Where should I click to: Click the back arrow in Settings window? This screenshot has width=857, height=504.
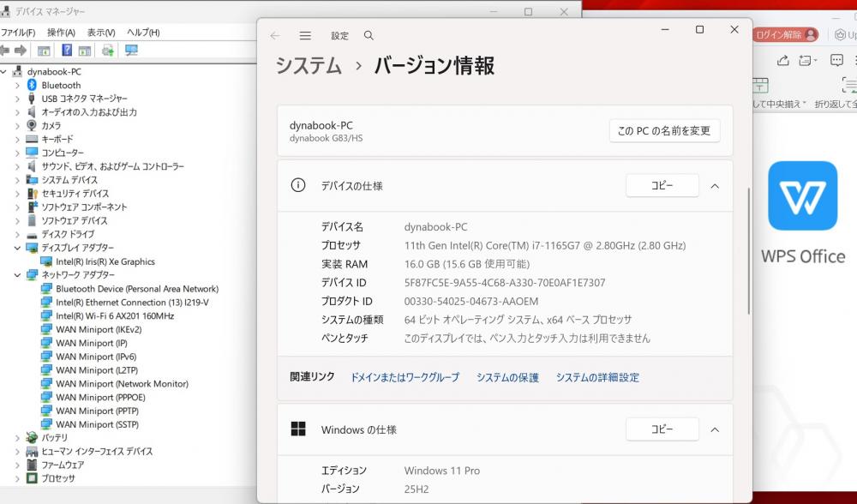point(275,36)
